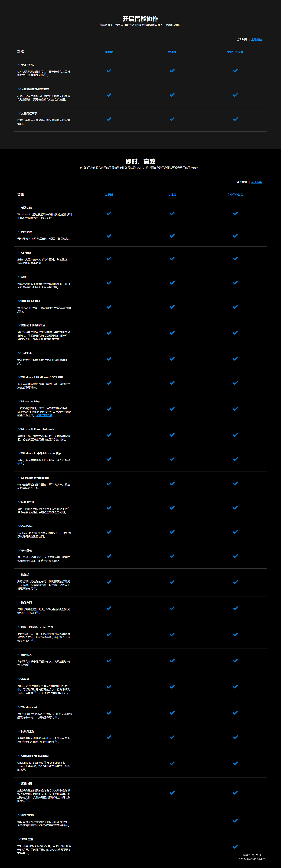Click the 专业工作站版 checkmark for 永久性内存
Viewport: 281px width, 868px height.
click(x=236, y=820)
